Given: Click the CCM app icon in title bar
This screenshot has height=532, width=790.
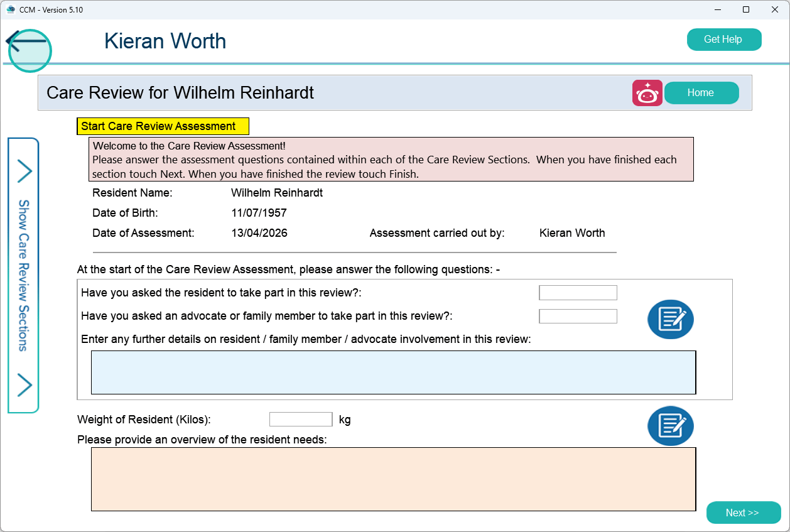Looking at the screenshot, I should [10, 9].
